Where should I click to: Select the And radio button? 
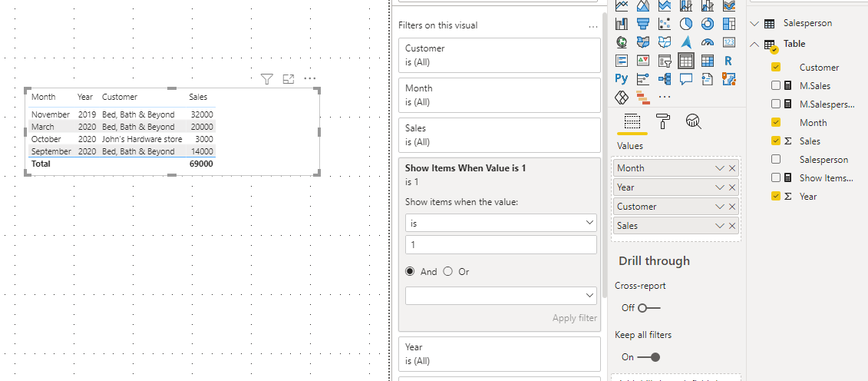coord(410,271)
